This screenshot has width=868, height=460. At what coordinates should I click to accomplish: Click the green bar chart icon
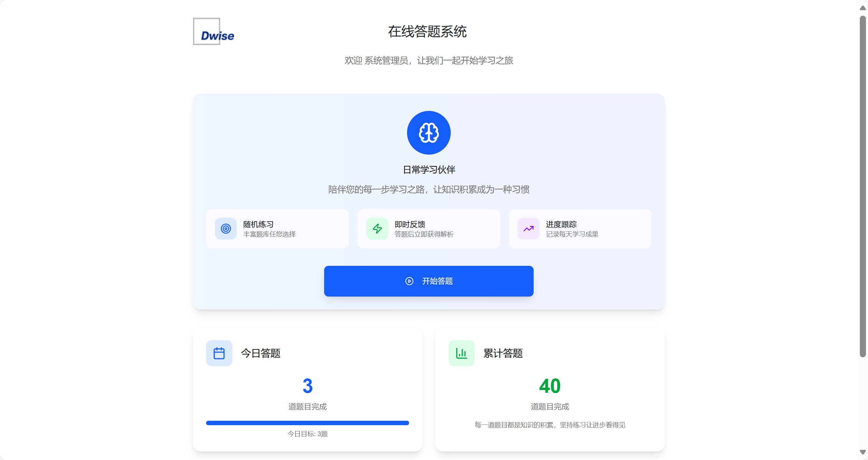coord(461,353)
